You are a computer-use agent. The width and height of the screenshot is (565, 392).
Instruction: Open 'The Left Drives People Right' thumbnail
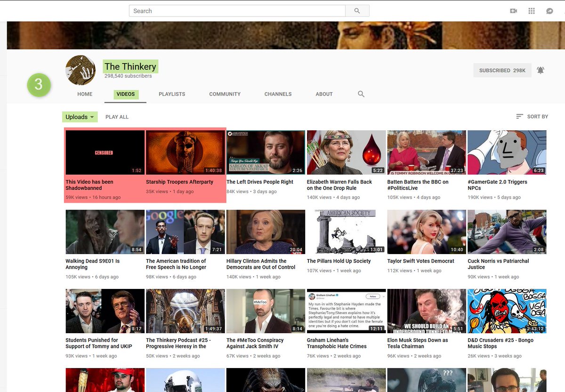266,152
